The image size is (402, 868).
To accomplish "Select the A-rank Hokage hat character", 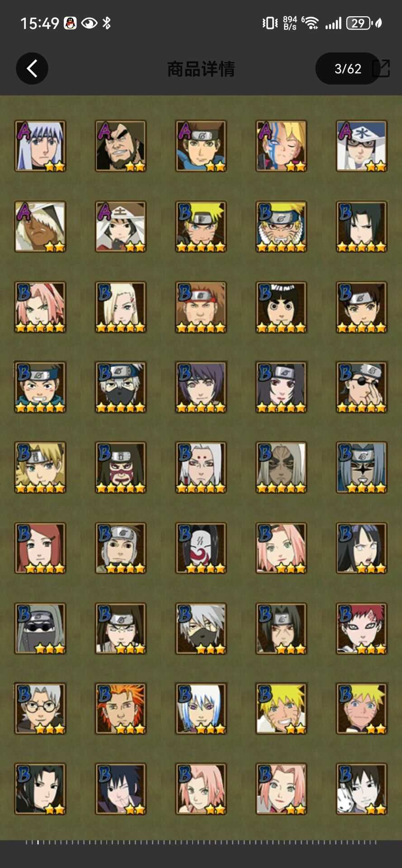I will [121, 226].
